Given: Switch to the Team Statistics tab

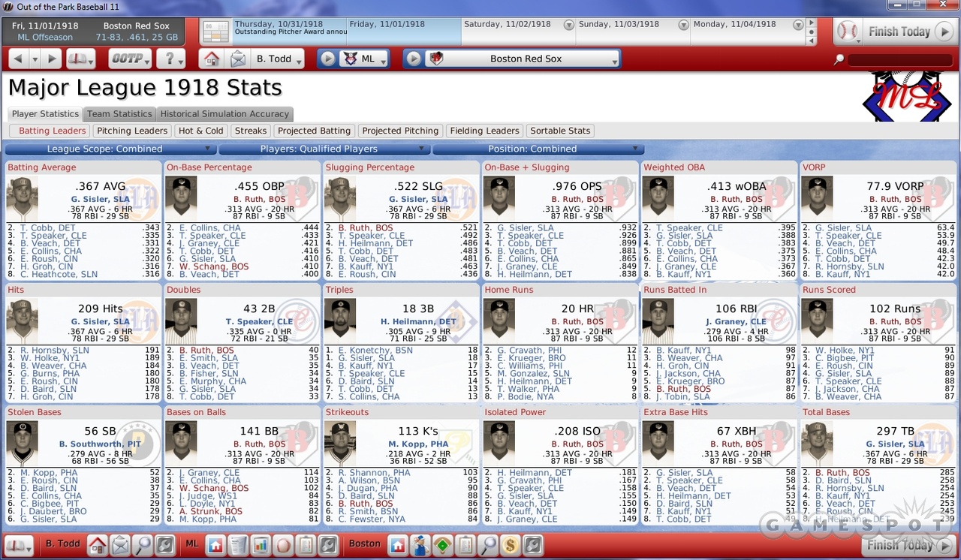Looking at the screenshot, I should (119, 114).
